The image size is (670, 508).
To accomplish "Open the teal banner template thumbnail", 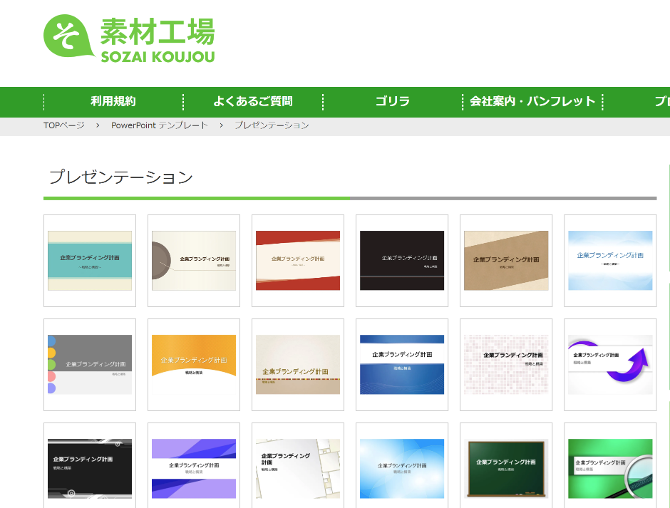I will 90,260.
